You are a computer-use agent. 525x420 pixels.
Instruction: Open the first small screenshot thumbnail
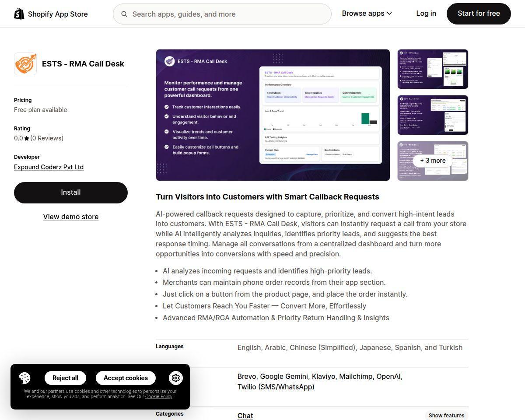pos(433,69)
